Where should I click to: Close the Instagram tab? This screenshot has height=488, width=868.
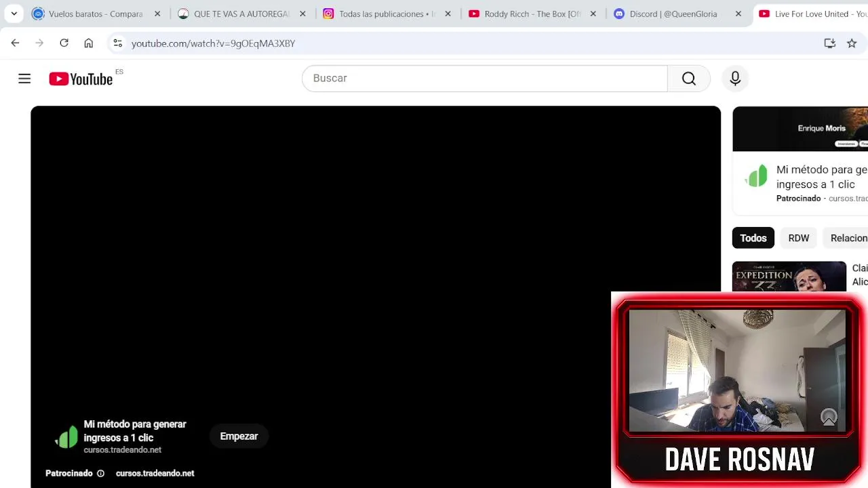coord(448,14)
